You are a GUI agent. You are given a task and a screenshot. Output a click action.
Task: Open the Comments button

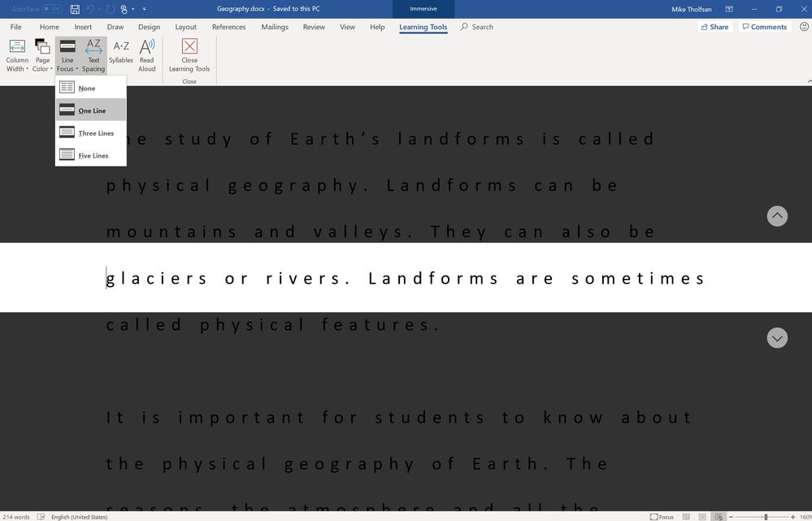tap(764, 27)
